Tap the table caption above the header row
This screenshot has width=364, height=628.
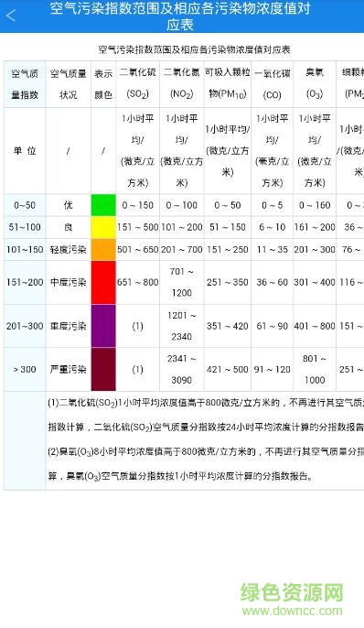tap(195, 49)
